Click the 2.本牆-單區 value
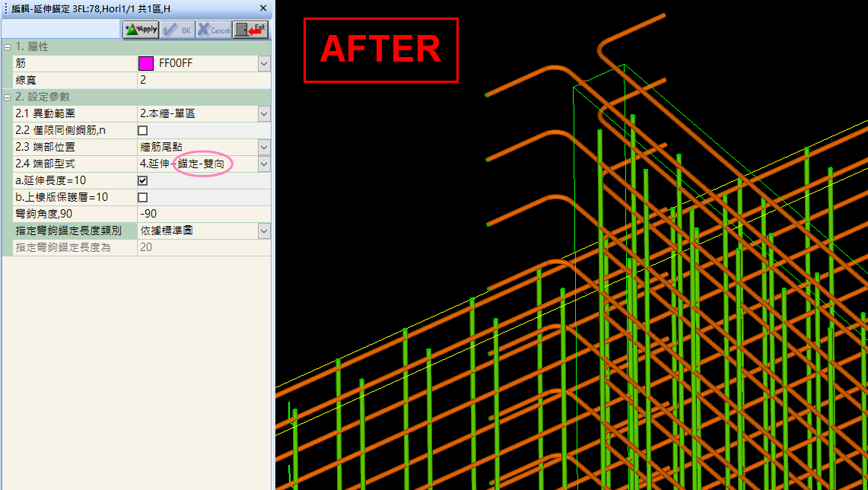Viewport: 868px width, 490px height. click(x=167, y=113)
